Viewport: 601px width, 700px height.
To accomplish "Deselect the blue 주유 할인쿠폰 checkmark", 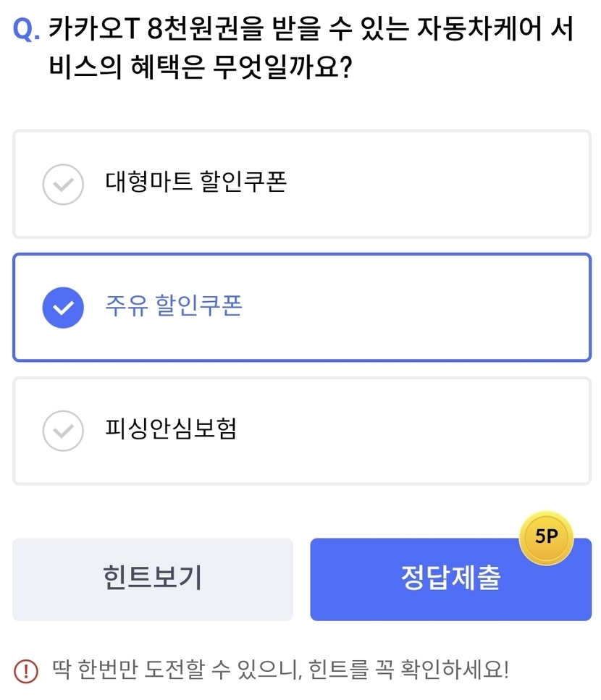I will (64, 308).
